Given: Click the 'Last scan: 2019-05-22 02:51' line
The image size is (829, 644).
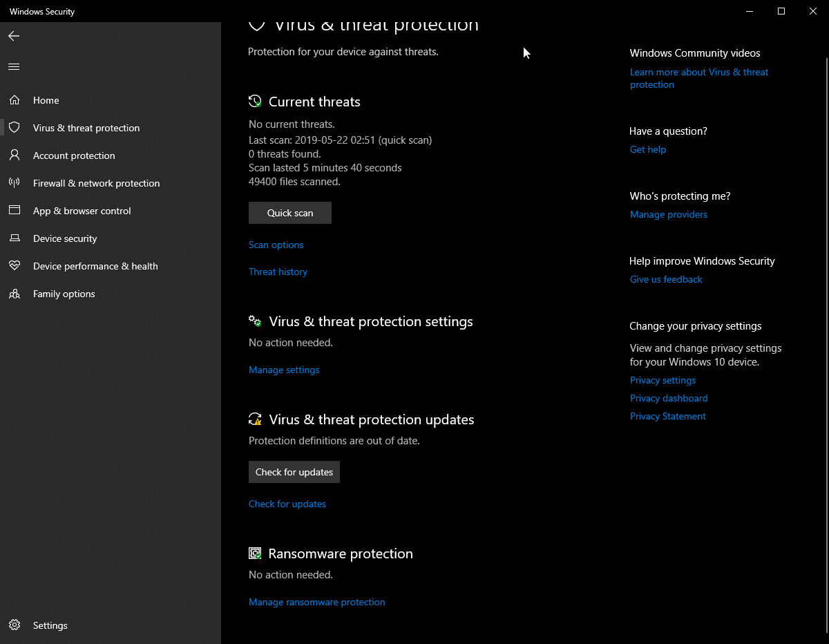Looking at the screenshot, I should tap(340, 140).
